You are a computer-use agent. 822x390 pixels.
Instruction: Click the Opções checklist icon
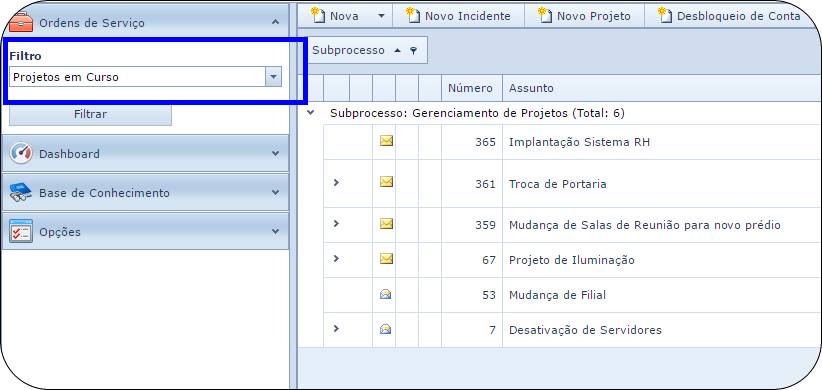tap(21, 231)
